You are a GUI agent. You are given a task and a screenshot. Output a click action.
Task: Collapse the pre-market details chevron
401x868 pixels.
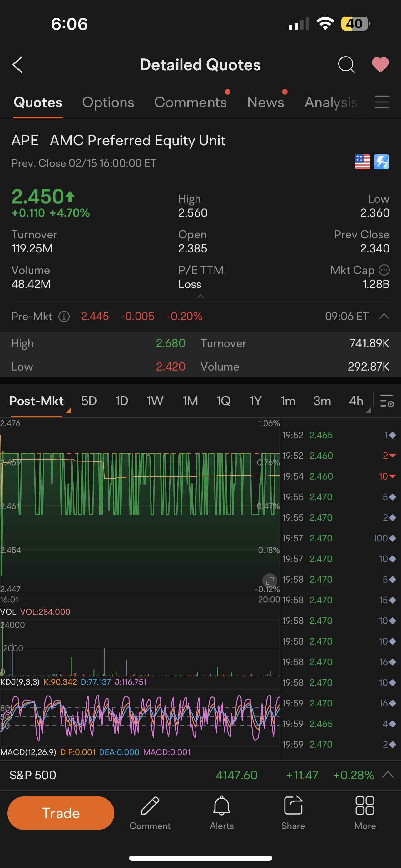[x=384, y=316]
